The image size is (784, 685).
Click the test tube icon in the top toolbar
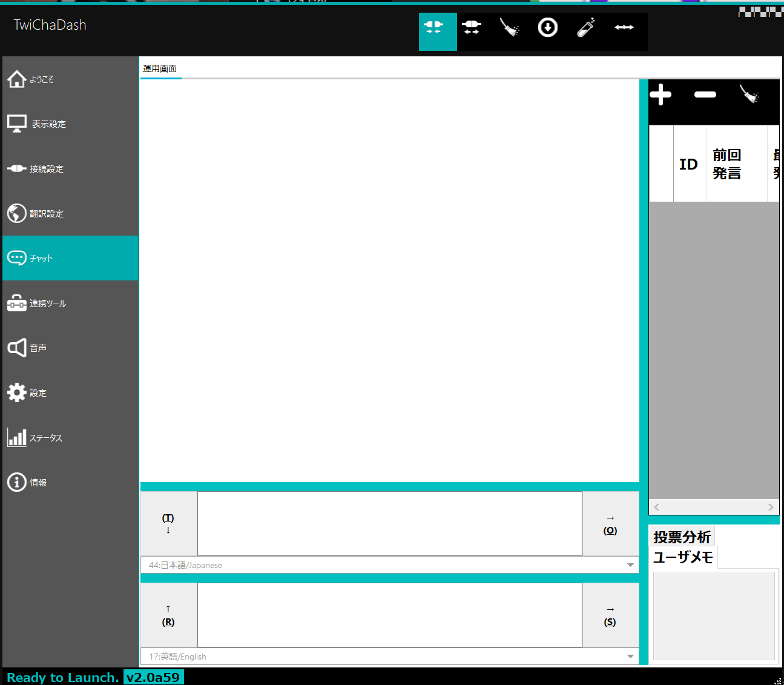pos(586,27)
